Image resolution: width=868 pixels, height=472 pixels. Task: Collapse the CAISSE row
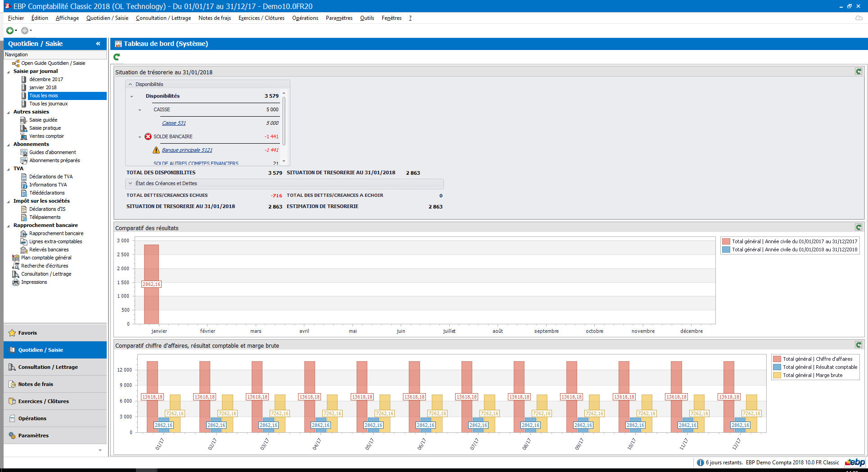[140, 110]
